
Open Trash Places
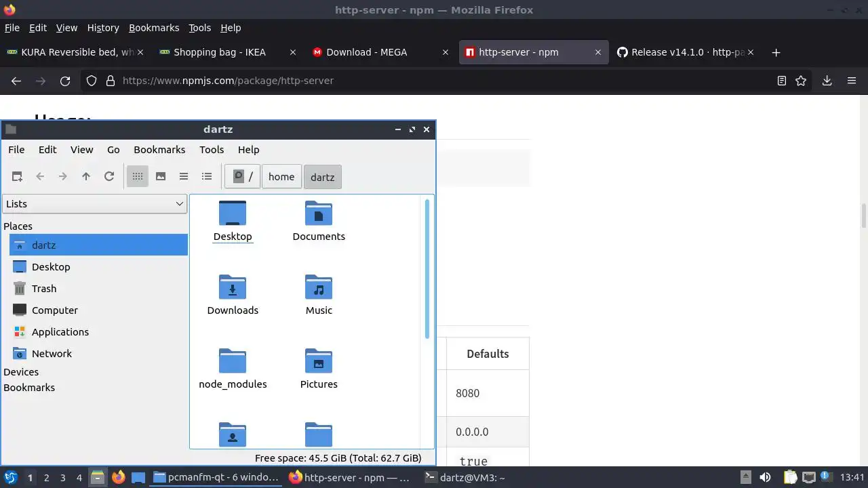coord(98,289)
